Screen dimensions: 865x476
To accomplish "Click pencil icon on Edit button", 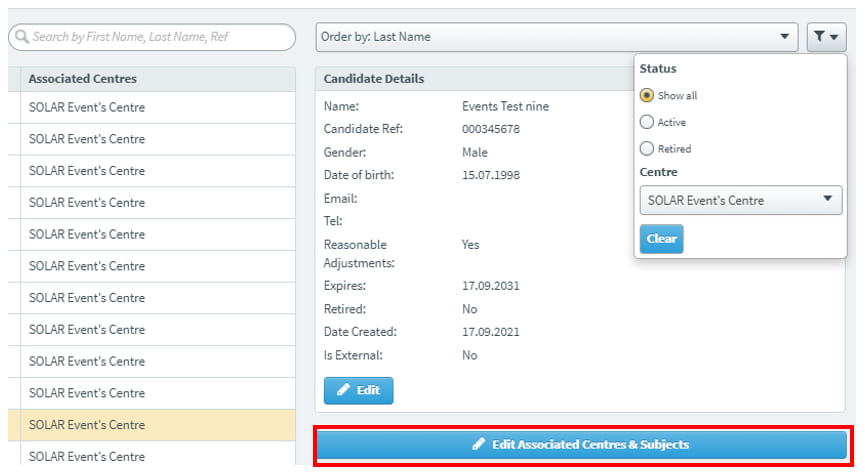I will coord(343,390).
